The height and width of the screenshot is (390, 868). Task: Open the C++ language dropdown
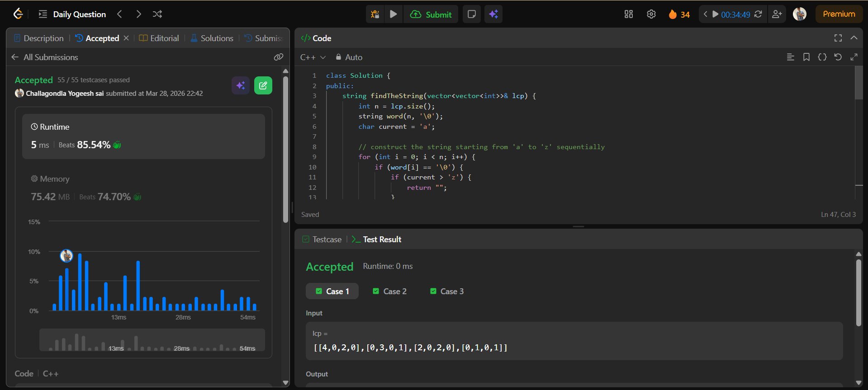pyautogui.click(x=313, y=57)
